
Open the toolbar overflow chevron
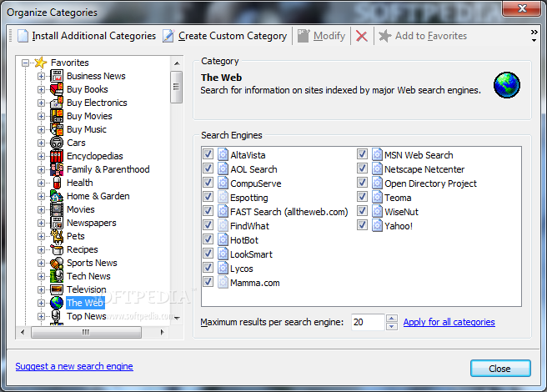(x=534, y=36)
